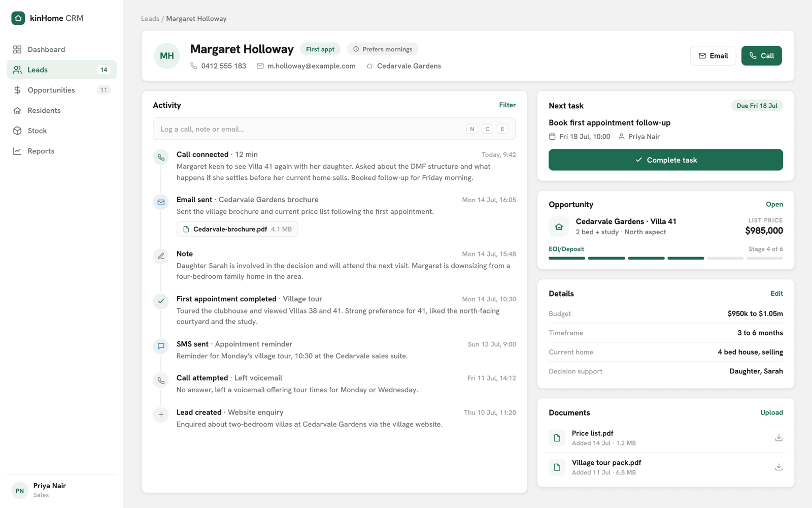Click the EOI/Deposit stage progress bar
This screenshot has height=508, width=812.
click(x=665, y=258)
